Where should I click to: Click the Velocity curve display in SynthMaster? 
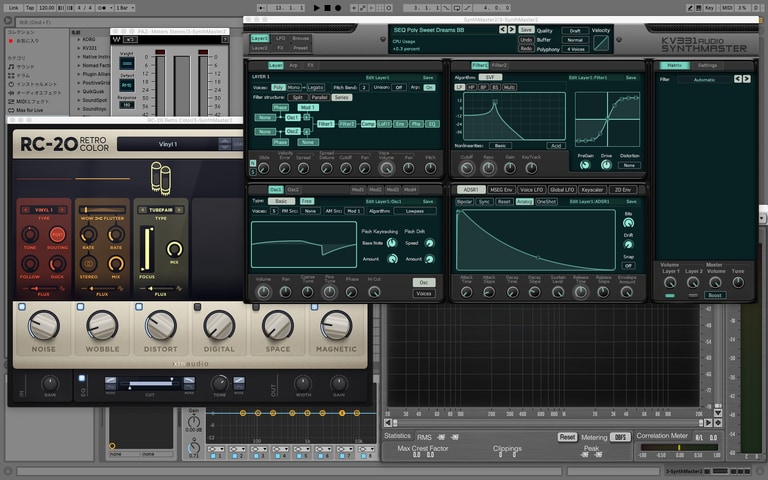pyautogui.click(x=601, y=43)
